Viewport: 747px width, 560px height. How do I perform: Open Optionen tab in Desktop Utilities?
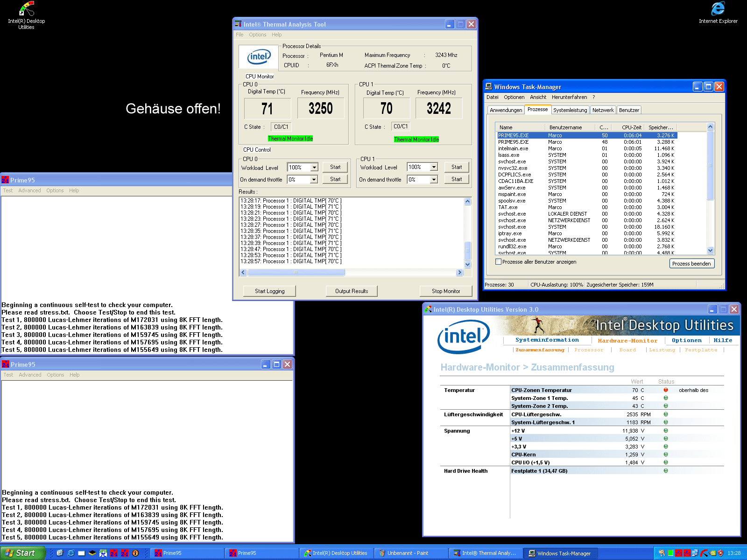[686, 340]
